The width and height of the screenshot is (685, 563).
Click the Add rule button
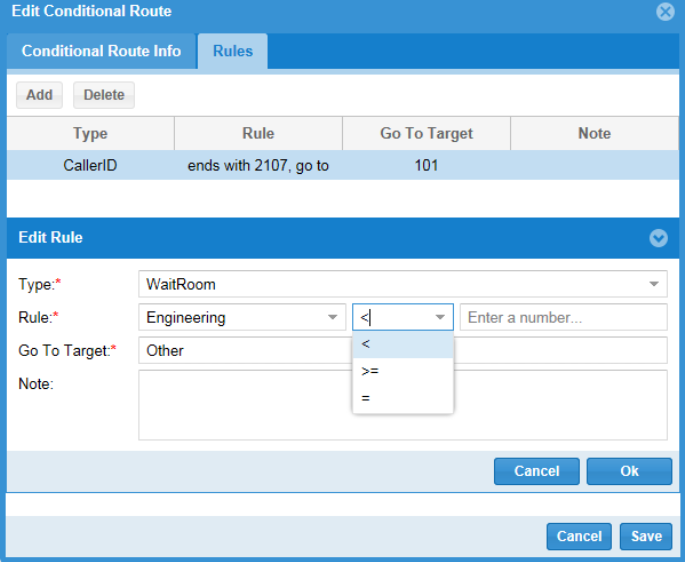point(39,95)
